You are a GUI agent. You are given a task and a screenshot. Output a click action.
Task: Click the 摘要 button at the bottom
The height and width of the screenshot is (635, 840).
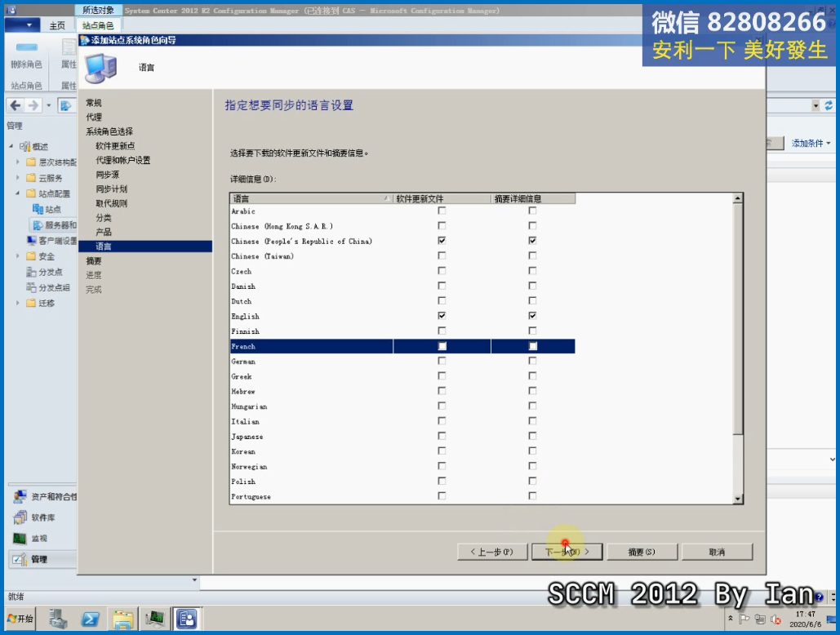pos(642,552)
